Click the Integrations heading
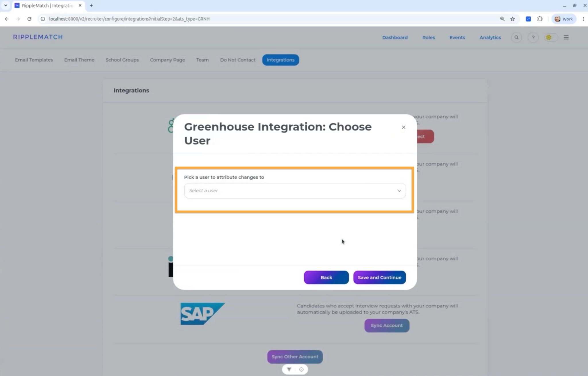This screenshot has width=588, height=376. (x=131, y=90)
